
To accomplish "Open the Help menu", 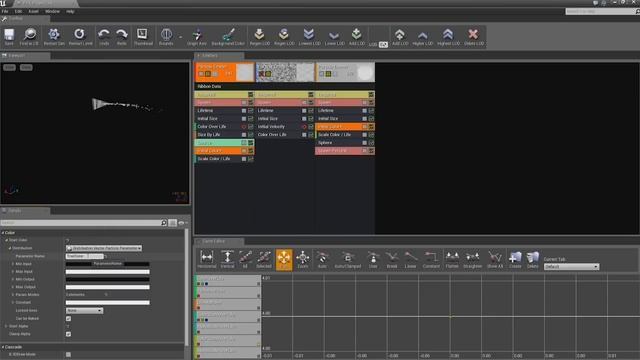I will [70, 11].
